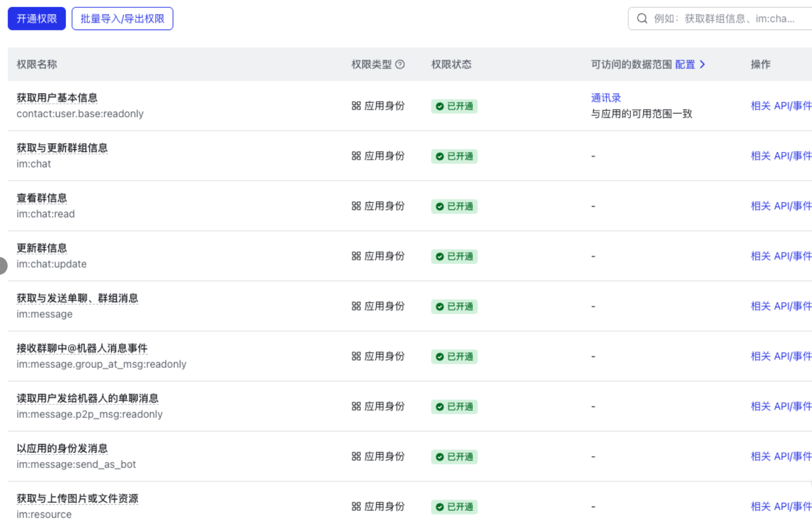Click the 开通权限 button
812x524 pixels.
point(37,19)
